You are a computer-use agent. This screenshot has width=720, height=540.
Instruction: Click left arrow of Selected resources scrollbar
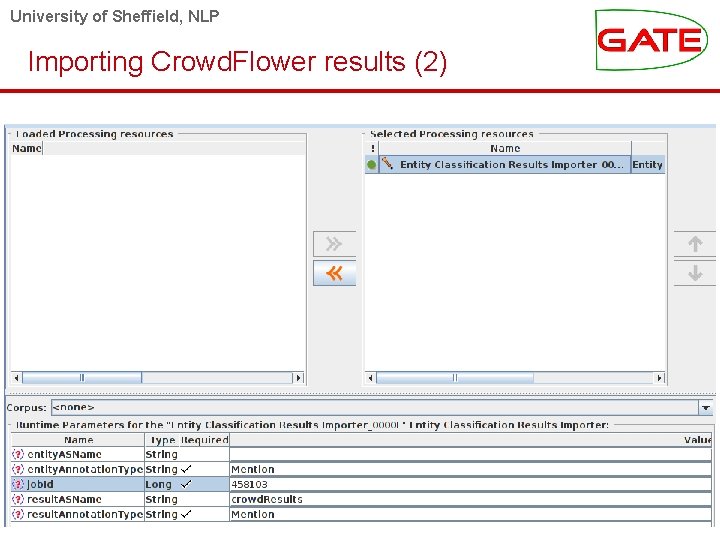[371, 378]
